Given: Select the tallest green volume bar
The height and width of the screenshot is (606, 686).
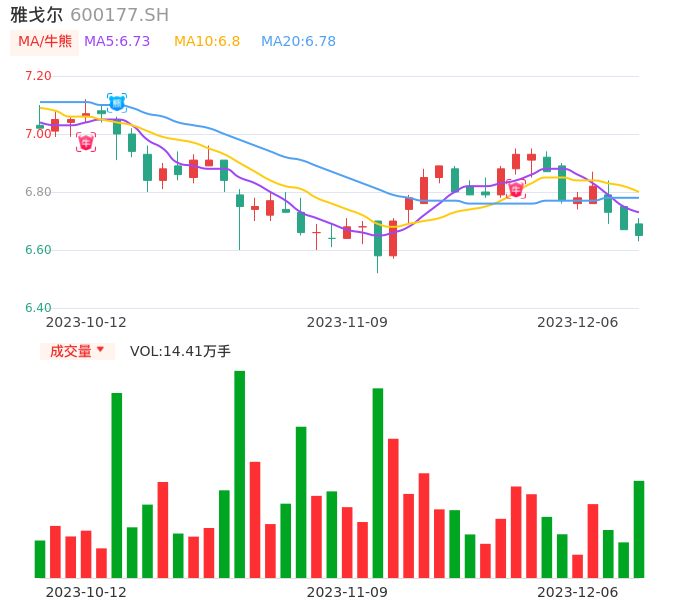Looking at the screenshot, I should coord(240,474).
